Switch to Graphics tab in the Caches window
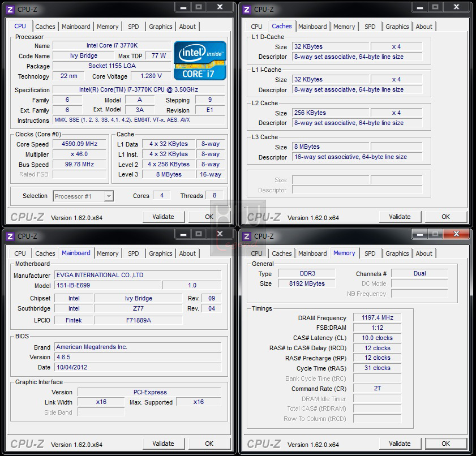 [397, 27]
